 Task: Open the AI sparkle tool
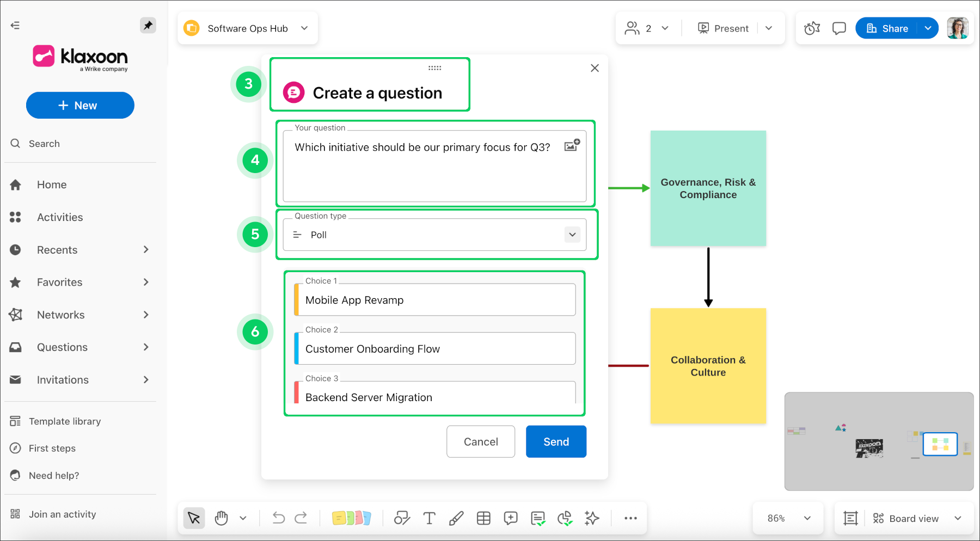(x=592, y=518)
